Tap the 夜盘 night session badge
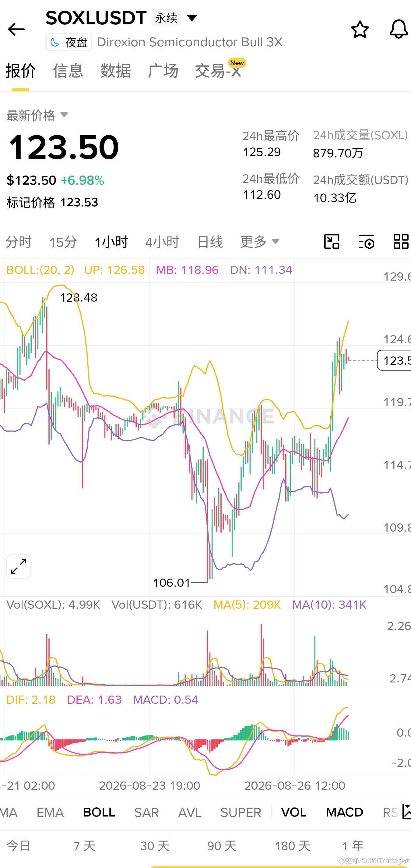Screen dimensions: 411x868 click(x=69, y=42)
